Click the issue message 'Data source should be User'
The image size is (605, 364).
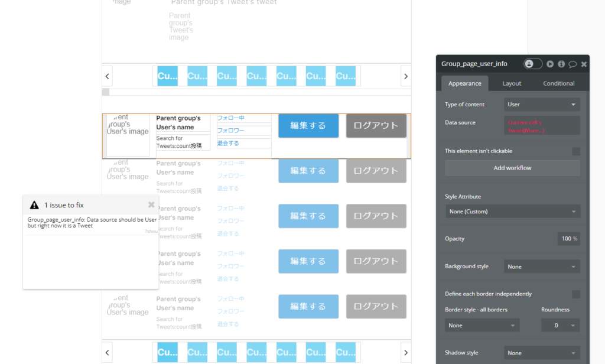click(92, 222)
